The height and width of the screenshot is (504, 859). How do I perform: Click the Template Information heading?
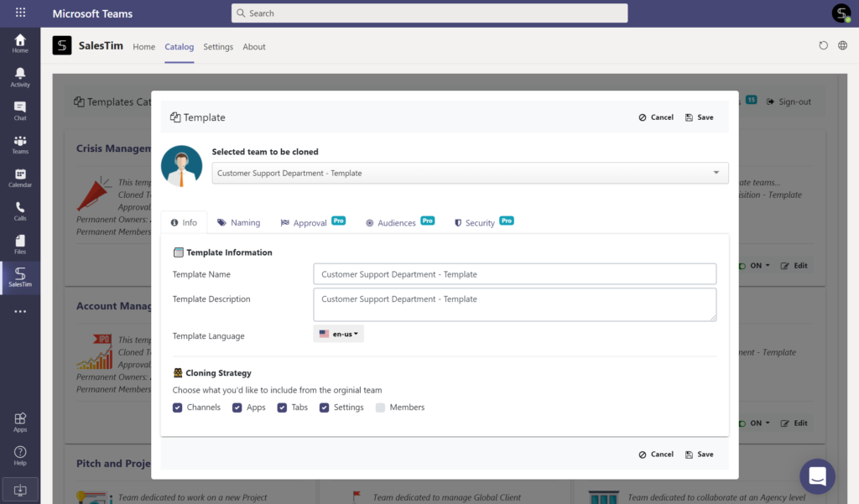[x=229, y=252]
